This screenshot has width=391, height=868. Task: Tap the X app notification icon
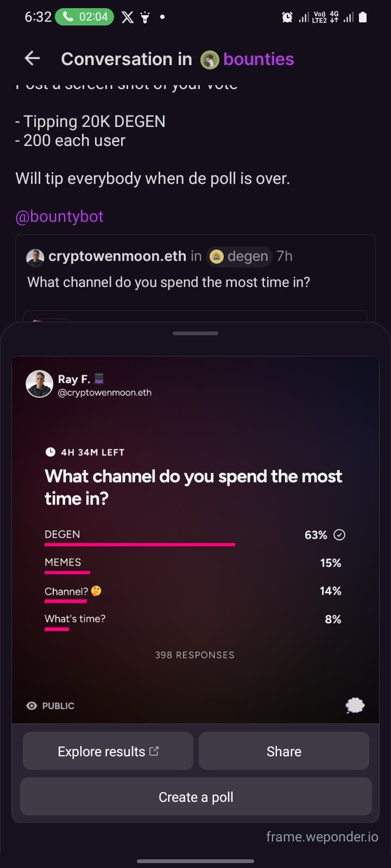[128, 17]
